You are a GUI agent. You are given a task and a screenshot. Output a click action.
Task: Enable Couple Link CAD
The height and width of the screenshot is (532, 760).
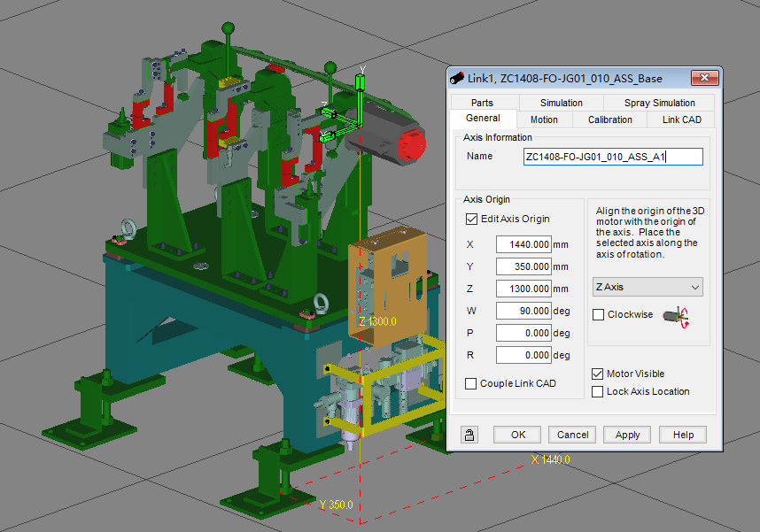[x=469, y=383]
